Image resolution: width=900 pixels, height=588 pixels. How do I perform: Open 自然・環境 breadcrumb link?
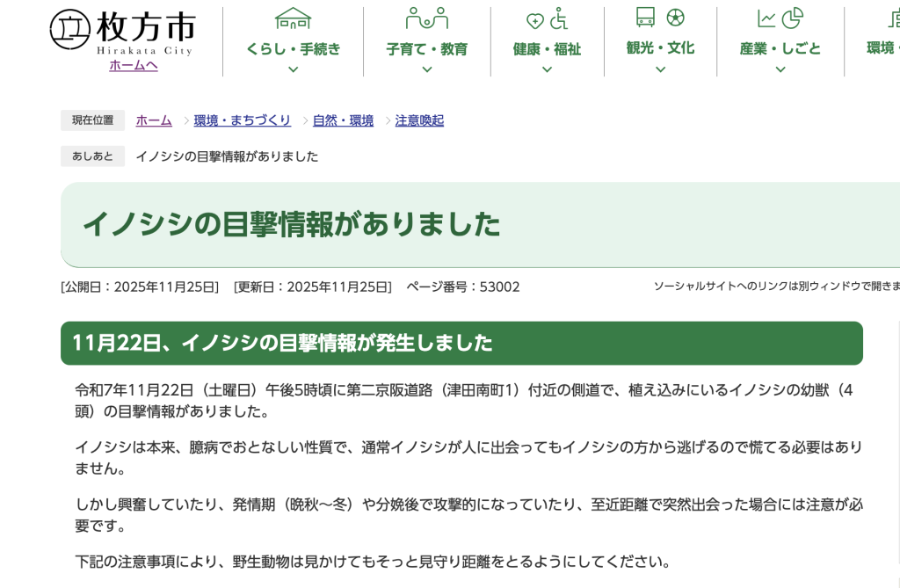(343, 120)
